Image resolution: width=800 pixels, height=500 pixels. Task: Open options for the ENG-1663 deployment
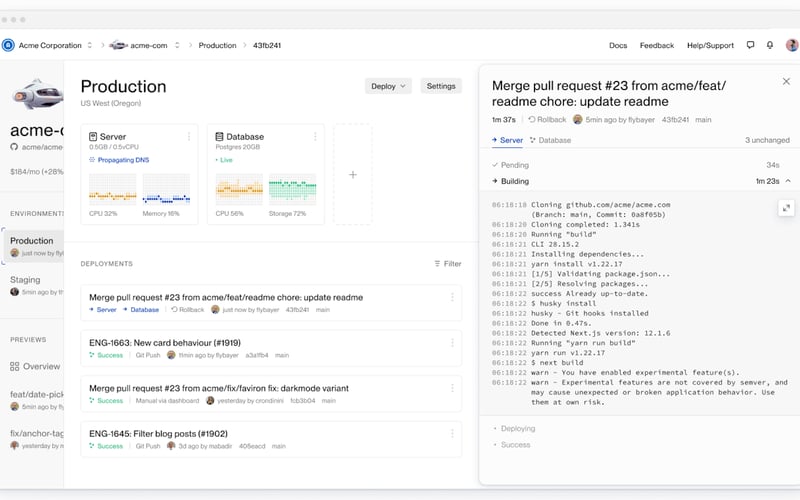click(x=452, y=342)
